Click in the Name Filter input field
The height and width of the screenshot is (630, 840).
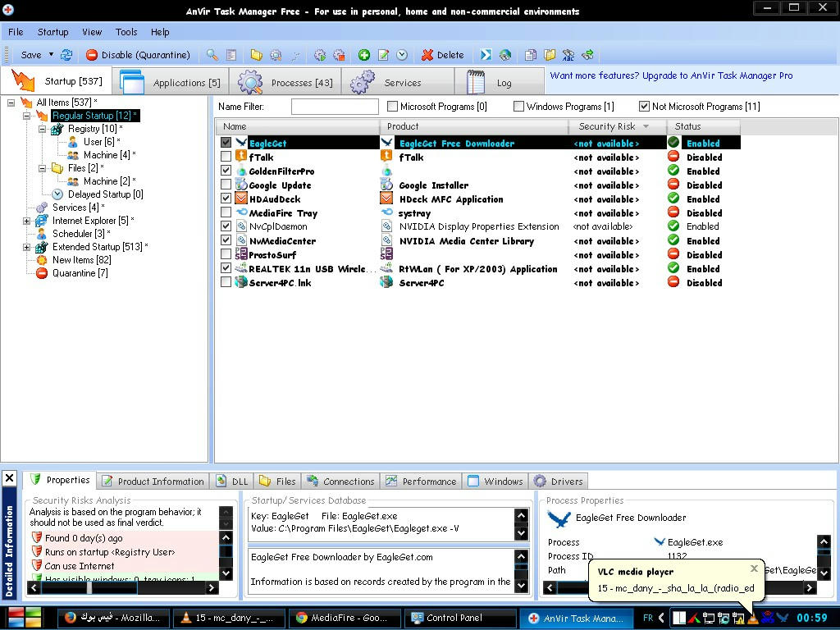(x=335, y=106)
